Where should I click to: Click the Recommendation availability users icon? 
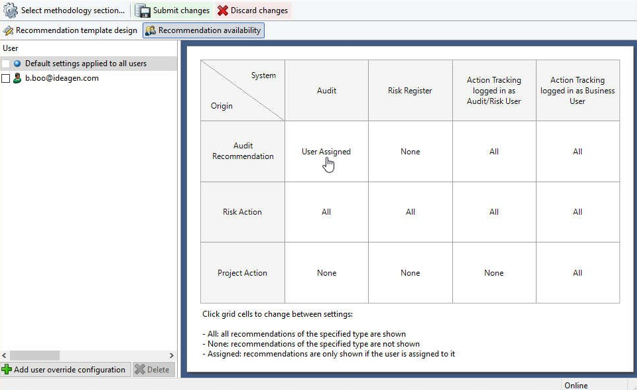151,30
